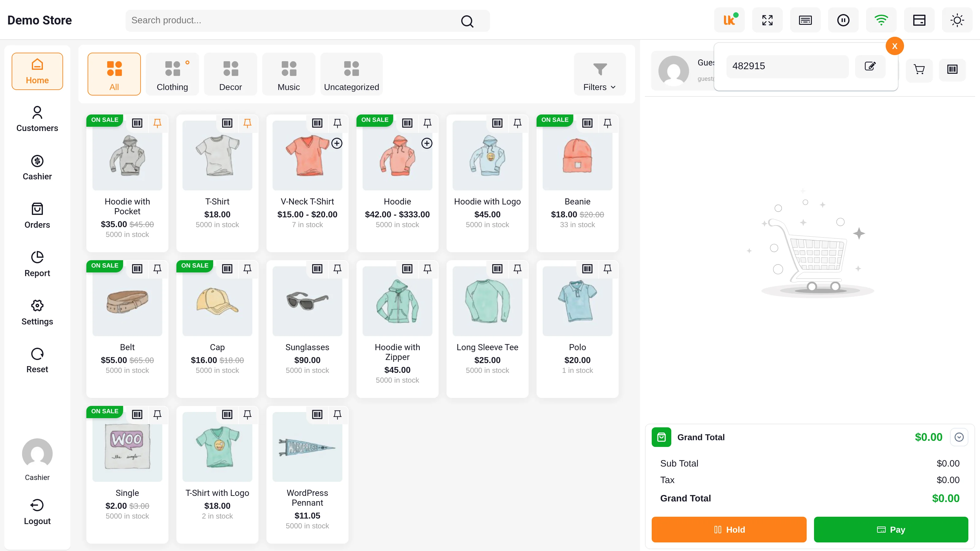This screenshot has width=980, height=551.
Task: Show barcode for Hoodie with Pocket
Action: pos(137,123)
